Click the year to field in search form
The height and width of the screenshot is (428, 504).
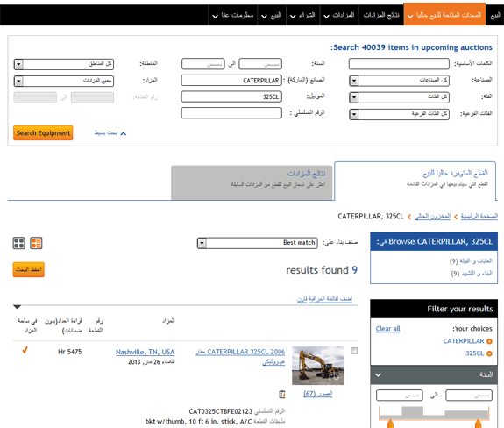tap(203, 64)
